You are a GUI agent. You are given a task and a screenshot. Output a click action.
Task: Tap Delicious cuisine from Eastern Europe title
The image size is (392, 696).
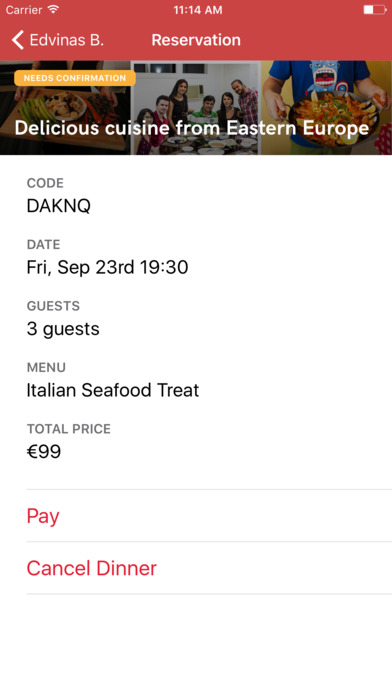click(x=192, y=128)
